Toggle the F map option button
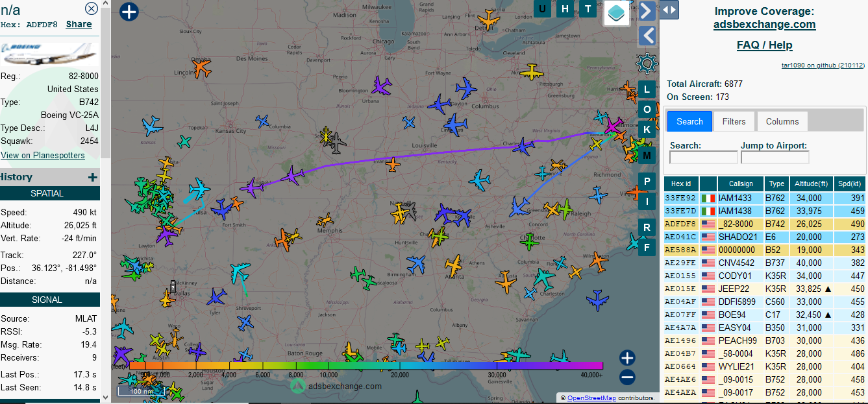 tap(647, 247)
